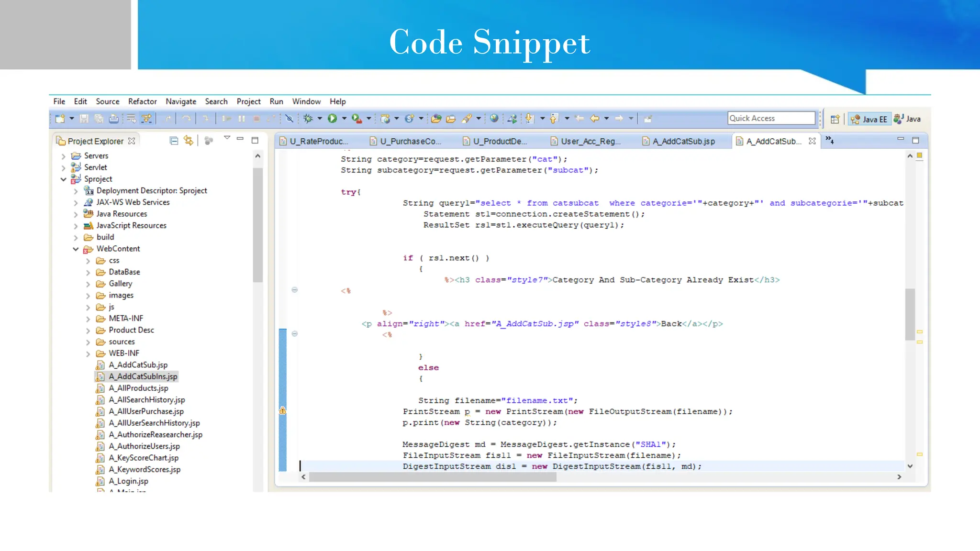The width and height of the screenshot is (980, 551).
Task: Click the Next Annotation icon
Action: pos(530,119)
